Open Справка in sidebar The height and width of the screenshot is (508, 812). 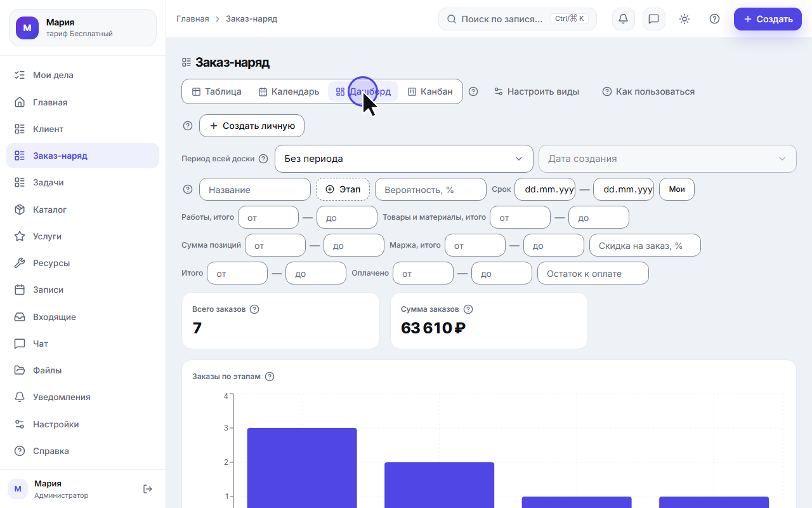click(x=82, y=451)
